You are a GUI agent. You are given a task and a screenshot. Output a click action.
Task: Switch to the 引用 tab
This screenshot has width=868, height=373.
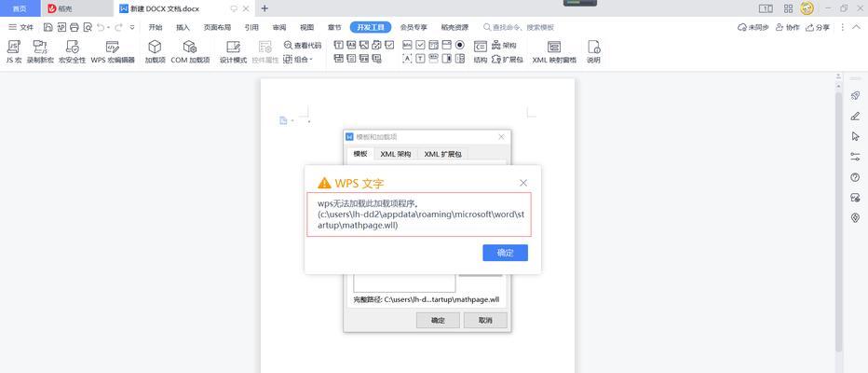tap(251, 27)
